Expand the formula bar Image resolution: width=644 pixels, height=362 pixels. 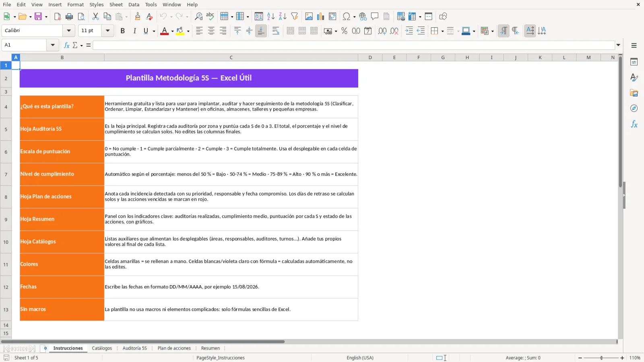click(x=618, y=45)
